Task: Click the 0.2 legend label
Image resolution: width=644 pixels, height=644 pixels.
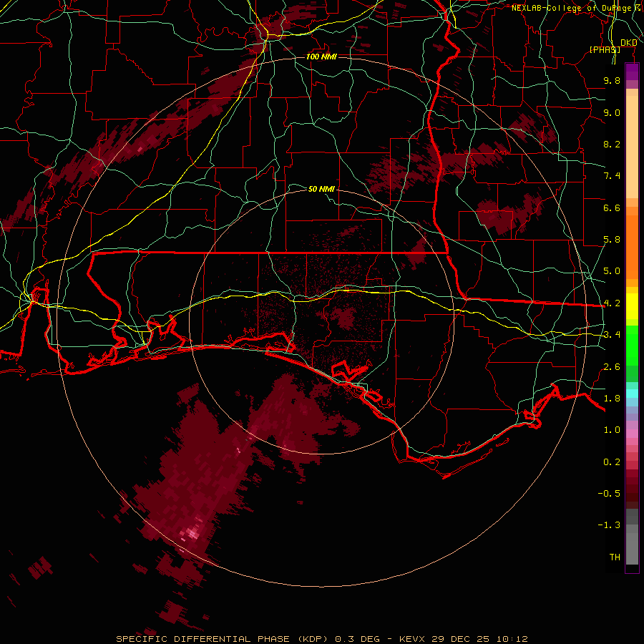Action: pyautogui.click(x=612, y=462)
